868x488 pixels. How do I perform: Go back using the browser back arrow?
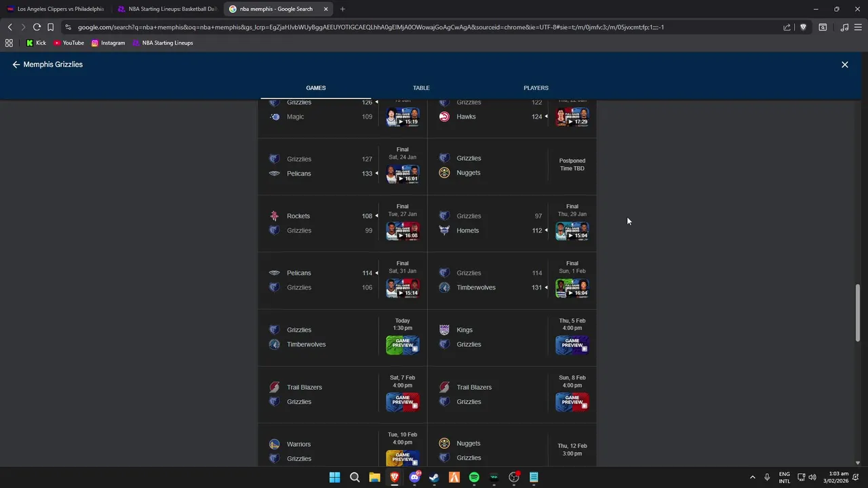(9, 27)
